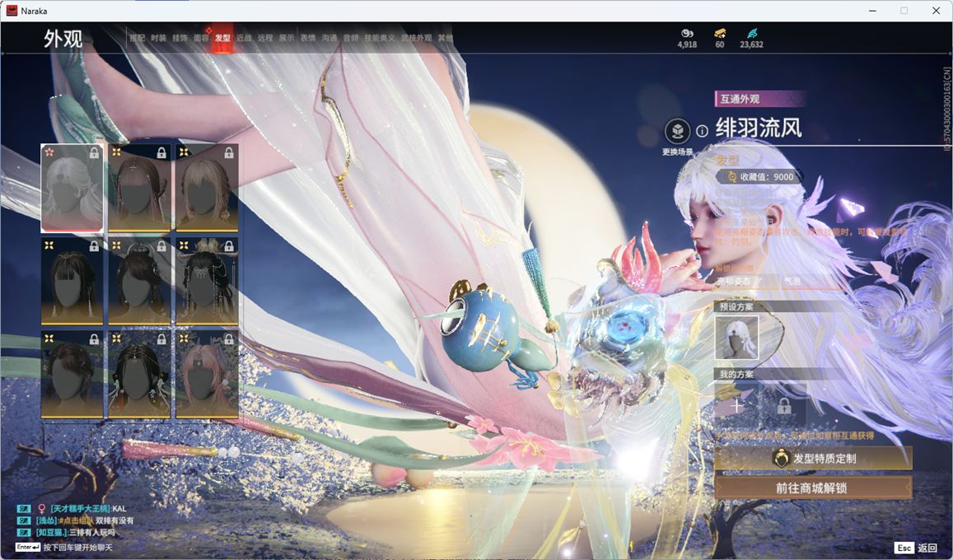
Task: Open the 远程 weapon tab
Action: [x=265, y=38]
